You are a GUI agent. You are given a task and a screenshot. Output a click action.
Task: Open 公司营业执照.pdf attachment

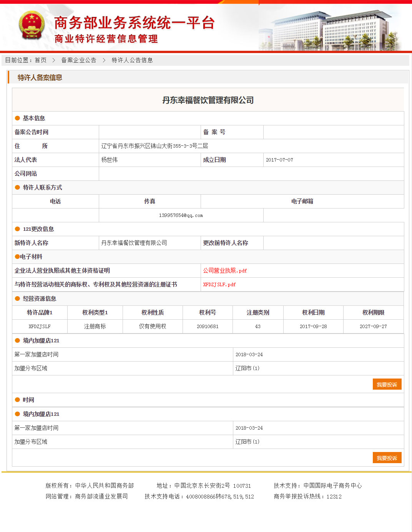tap(225, 270)
